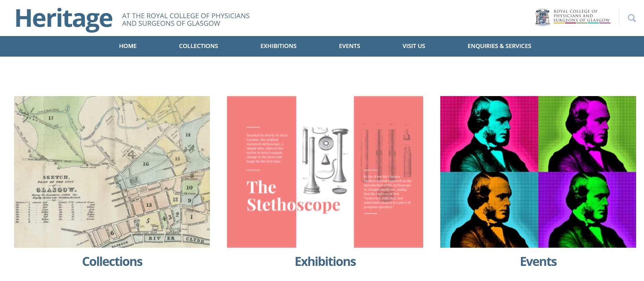Open The Stethoscope exhibition image
The height and width of the screenshot is (281, 644).
click(x=325, y=172)
